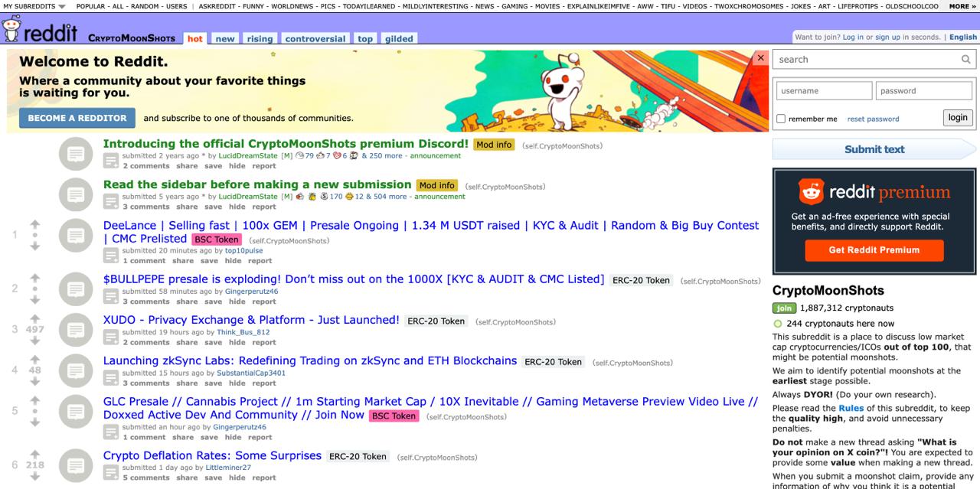Open user LucidDreamState on Discord post
This screenshot has width=980, height=489.
point(248,155)
